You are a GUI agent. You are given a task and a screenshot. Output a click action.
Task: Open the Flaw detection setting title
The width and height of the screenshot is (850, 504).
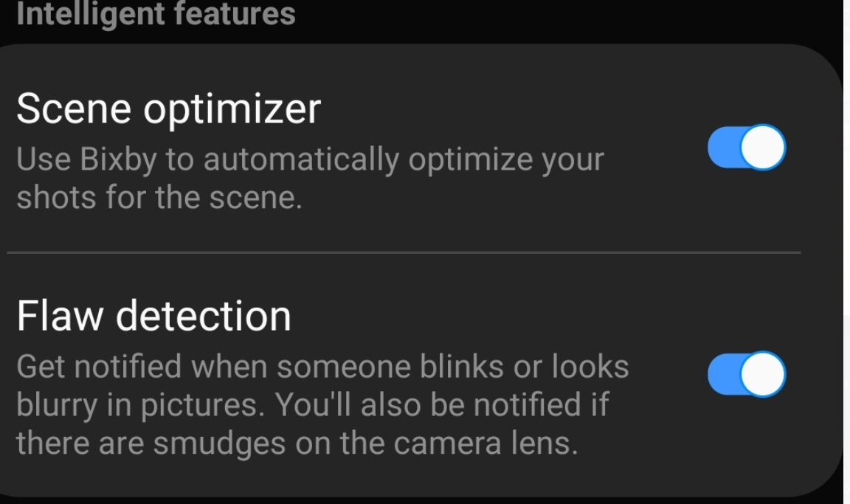pyautogui.click(x=153, y=316)
